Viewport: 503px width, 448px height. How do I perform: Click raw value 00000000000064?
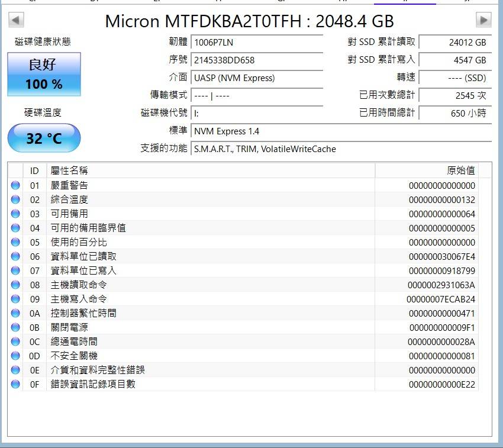441,214
